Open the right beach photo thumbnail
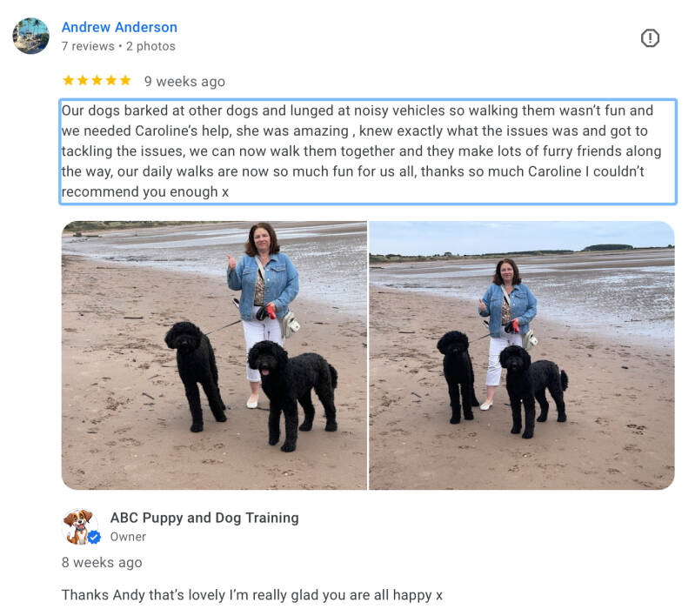The width and height of the screenshot is (695, 616). 522,355
